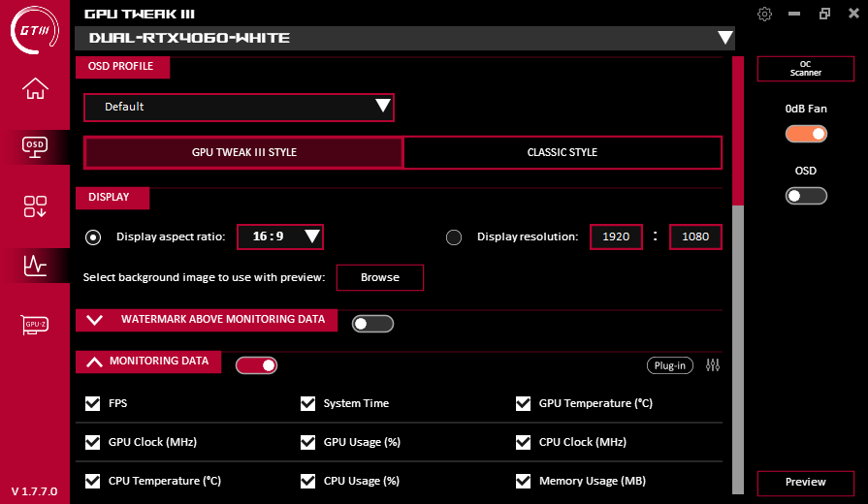The width and height of the screenshot is (868, 504).
Task: Enable watermark above monitoring data toggle
Action: pyautogui.click(x=372, y=324)
